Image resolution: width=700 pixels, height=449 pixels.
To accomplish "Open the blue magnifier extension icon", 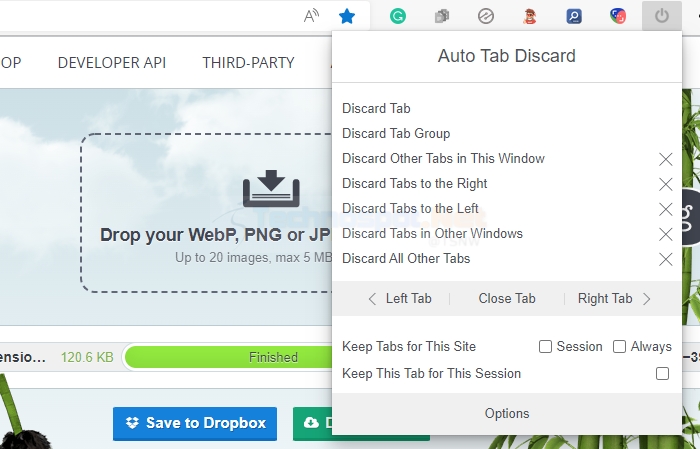I will [x=574, y=17].
